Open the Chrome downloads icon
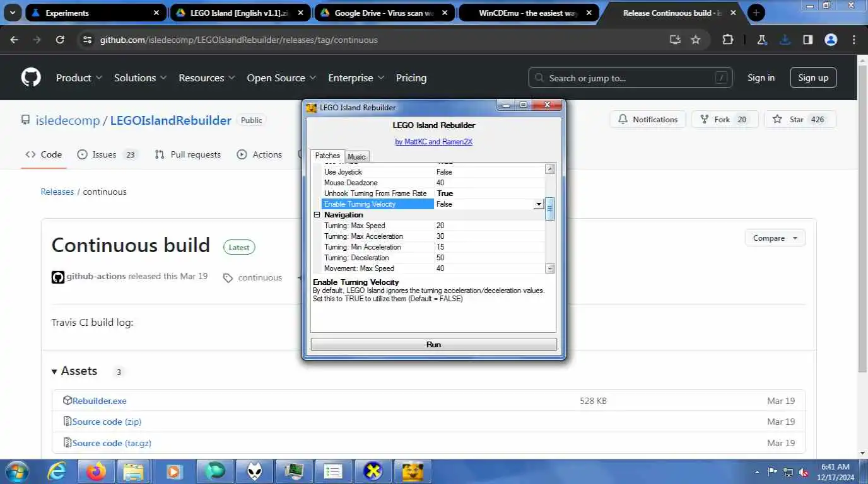The width and height of the screenshot is (868, 484). (x=785, y=40)
